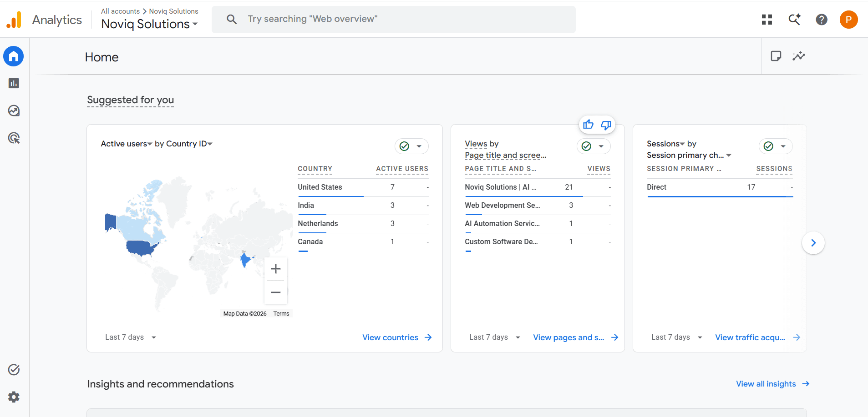Change Session primary channel dimension dropdown
Screen dimensions: 868x417
click(689, 155)
